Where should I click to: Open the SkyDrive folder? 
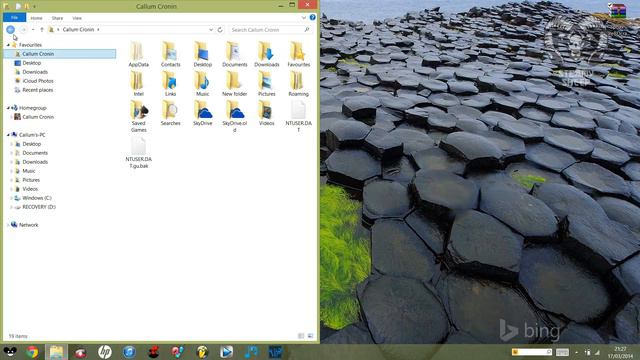pyautogui.click(x=202, y=113)
